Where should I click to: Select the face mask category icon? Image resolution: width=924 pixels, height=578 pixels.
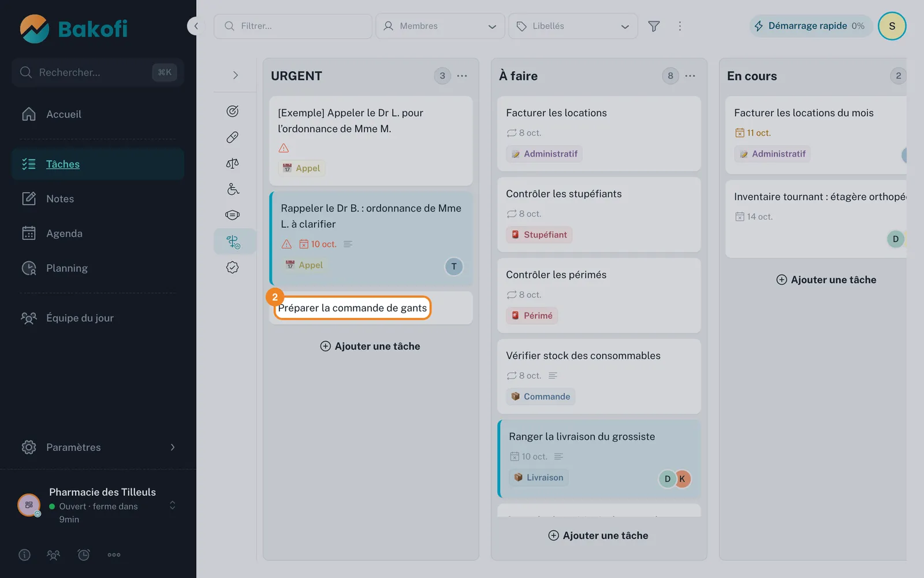(x=233, y=215)
